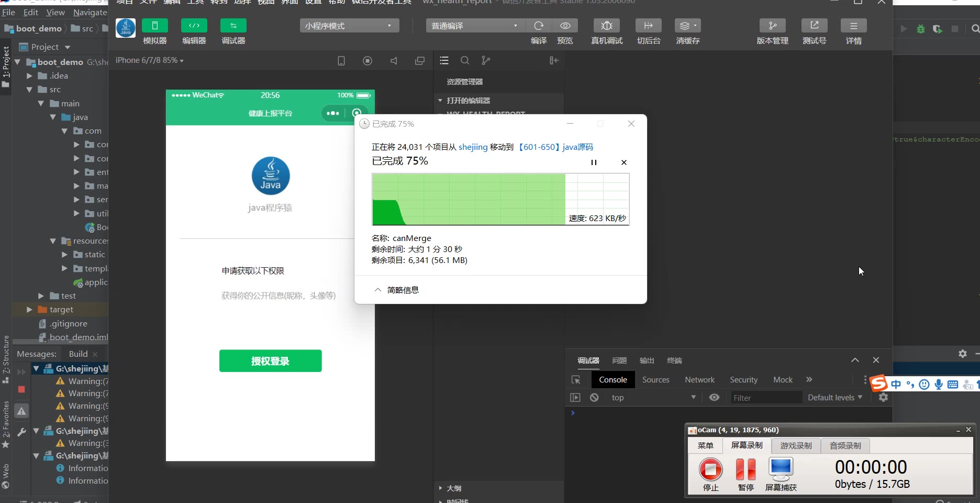This screenshot has height=503, width=980.
Task: Click the search icon in editor sidebar
Action: [x=464, y=61]
